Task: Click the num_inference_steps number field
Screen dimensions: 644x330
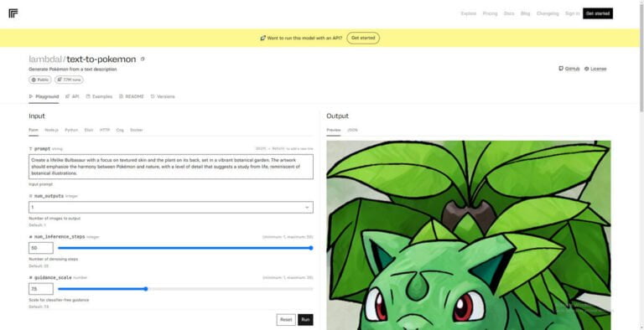Action: [40, 248]
